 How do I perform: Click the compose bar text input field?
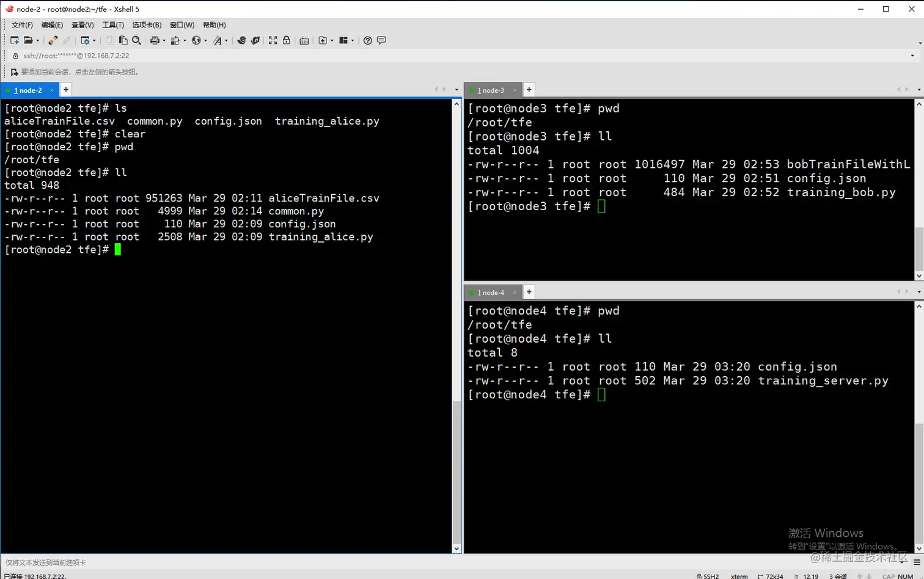(x=455, y=563)
